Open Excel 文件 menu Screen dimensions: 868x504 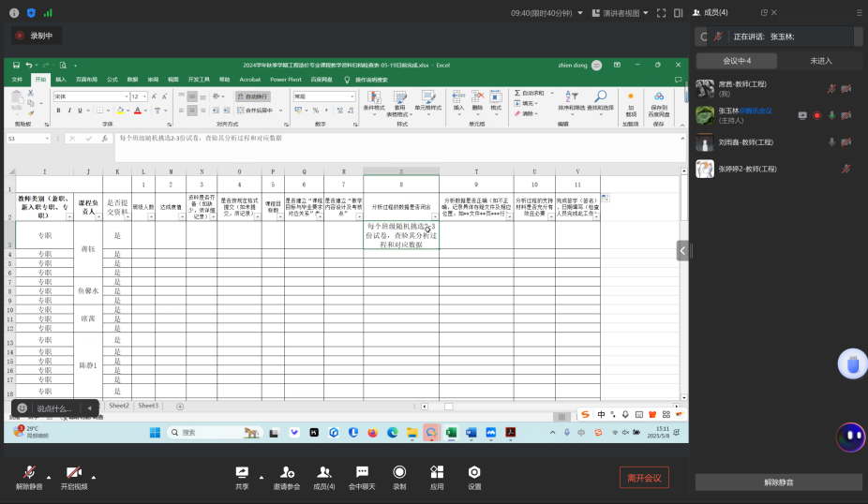click(17, 80)
